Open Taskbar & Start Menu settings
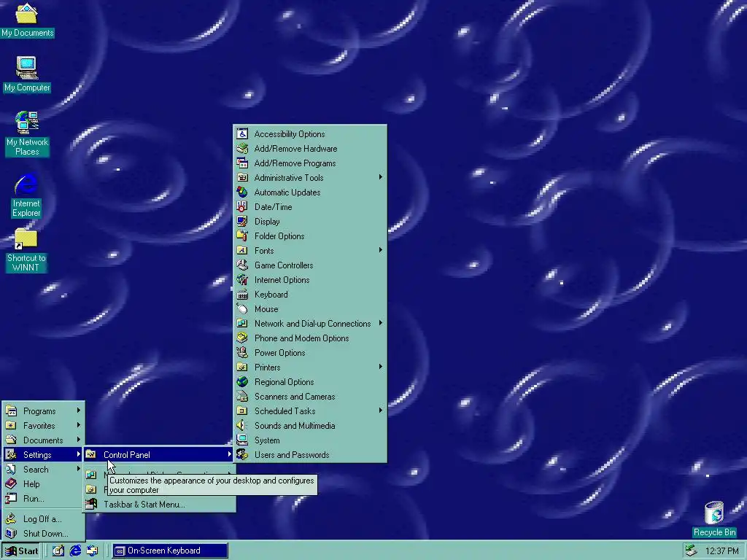Image resolution: width=747 pixels, height=560 pixels. (x=159, y=505)
